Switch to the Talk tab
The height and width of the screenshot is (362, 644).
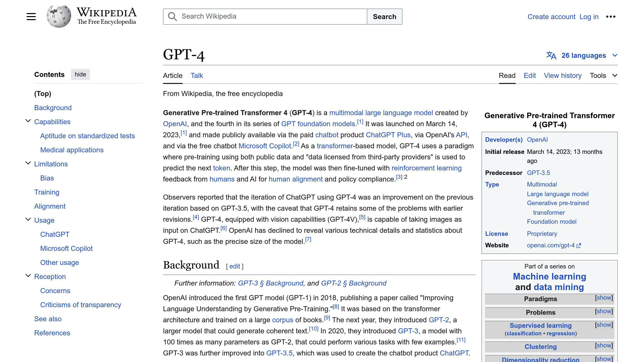pyautogui.click(x=197, y=75)
